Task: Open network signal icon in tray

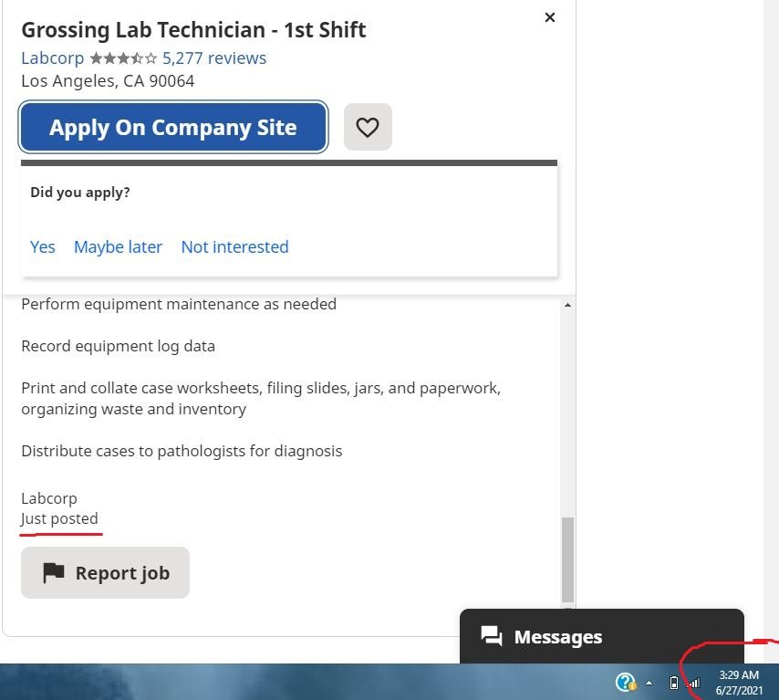Action: [694, 683]
